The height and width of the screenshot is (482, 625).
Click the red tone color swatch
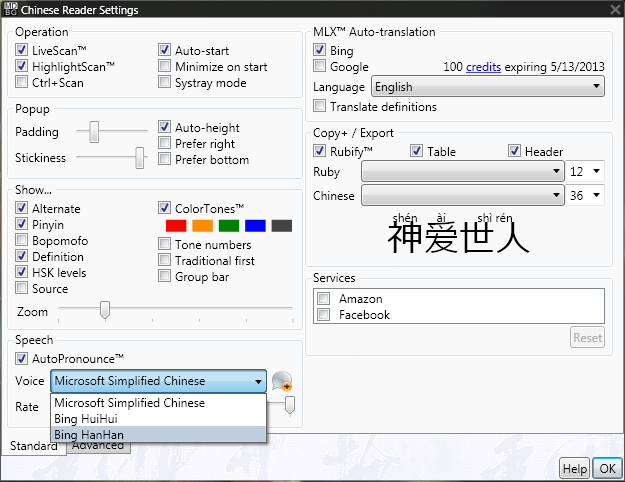pos(176,226)
